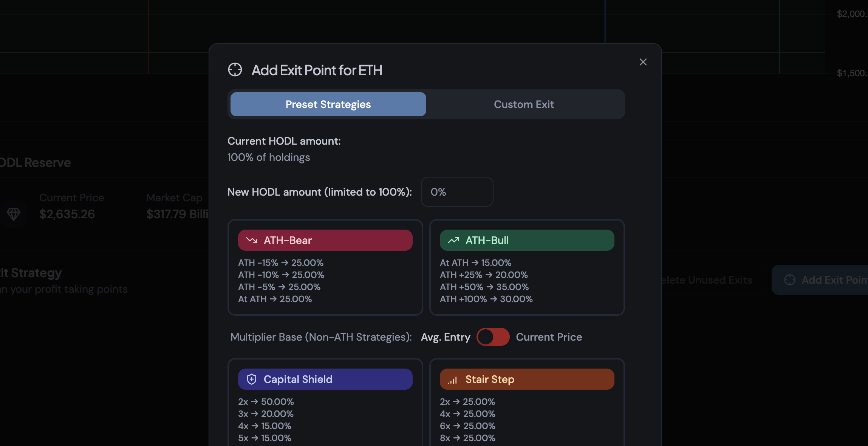Switch to Preset Strategies tab
Screen dimensions: 868x446
tap(328, 104)
